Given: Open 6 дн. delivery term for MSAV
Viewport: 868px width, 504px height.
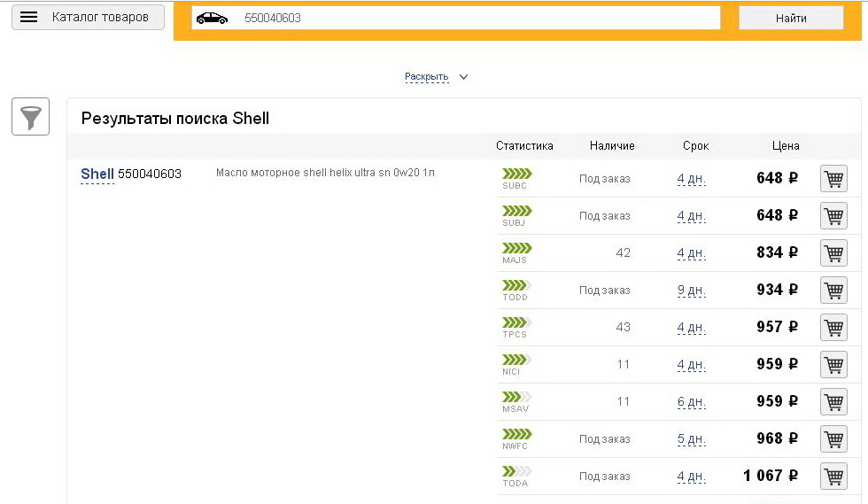Looking at the screenshot, I should (x=691, y=401).
